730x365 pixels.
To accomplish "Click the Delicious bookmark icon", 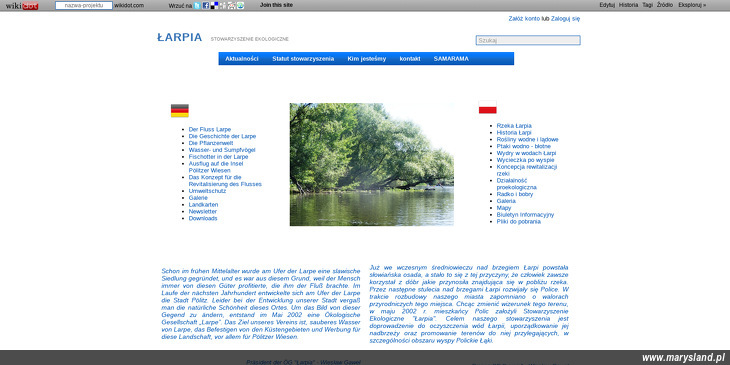I will (x=214, y=6).
